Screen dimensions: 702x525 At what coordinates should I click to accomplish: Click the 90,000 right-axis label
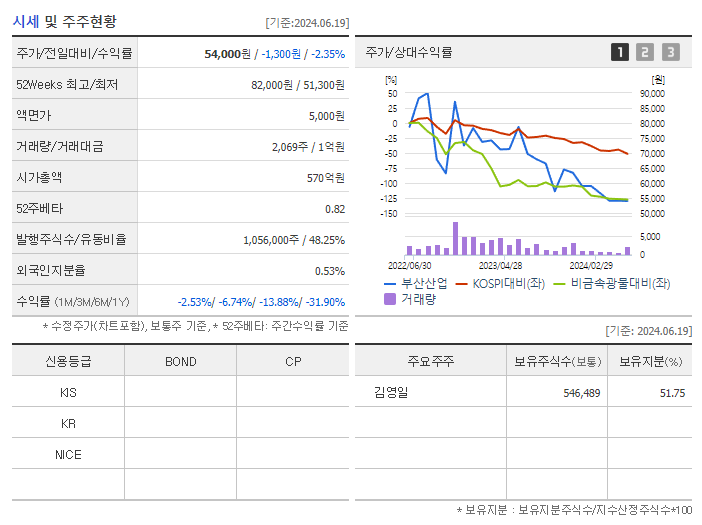point(652,94)
